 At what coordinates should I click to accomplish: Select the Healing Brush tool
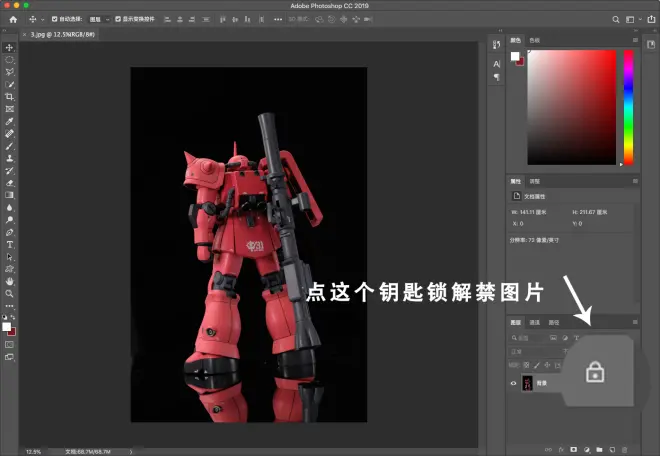point(9,133)
